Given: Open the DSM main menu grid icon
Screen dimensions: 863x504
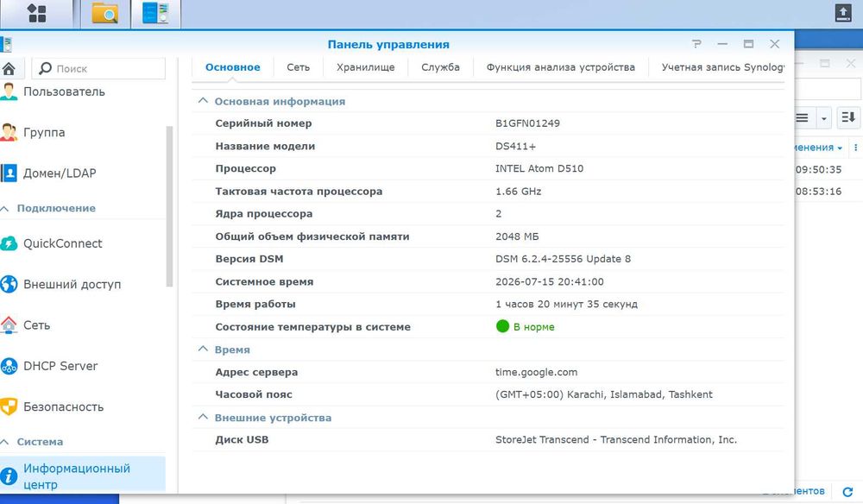Looking at the screenshot, I should [37, 13].
